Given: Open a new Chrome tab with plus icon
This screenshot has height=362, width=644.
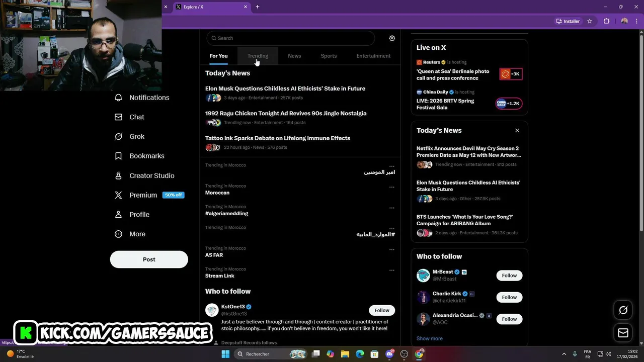Looking at the screenshot, I should [258, 7].
